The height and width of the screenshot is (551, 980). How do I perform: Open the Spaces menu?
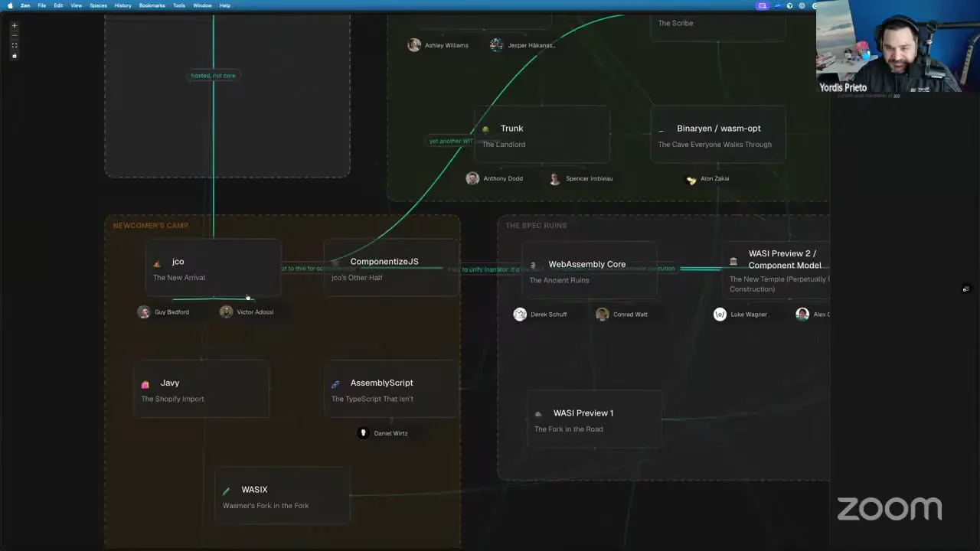[x=98, y=5]
